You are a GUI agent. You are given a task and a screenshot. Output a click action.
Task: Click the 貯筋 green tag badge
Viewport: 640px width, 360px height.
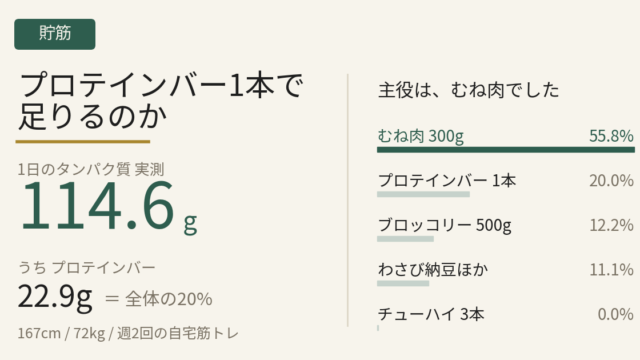pos(55,34)
